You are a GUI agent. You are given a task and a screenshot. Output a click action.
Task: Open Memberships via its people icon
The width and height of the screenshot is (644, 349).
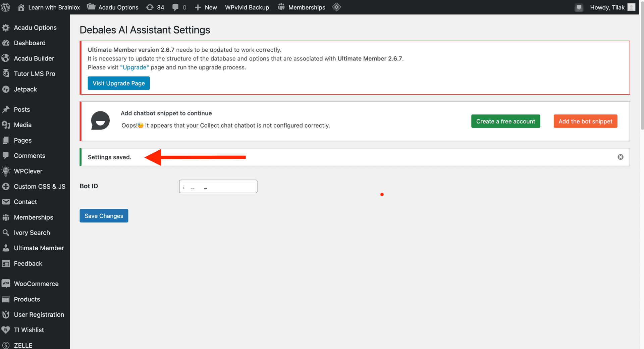click(x=6, y=217)
